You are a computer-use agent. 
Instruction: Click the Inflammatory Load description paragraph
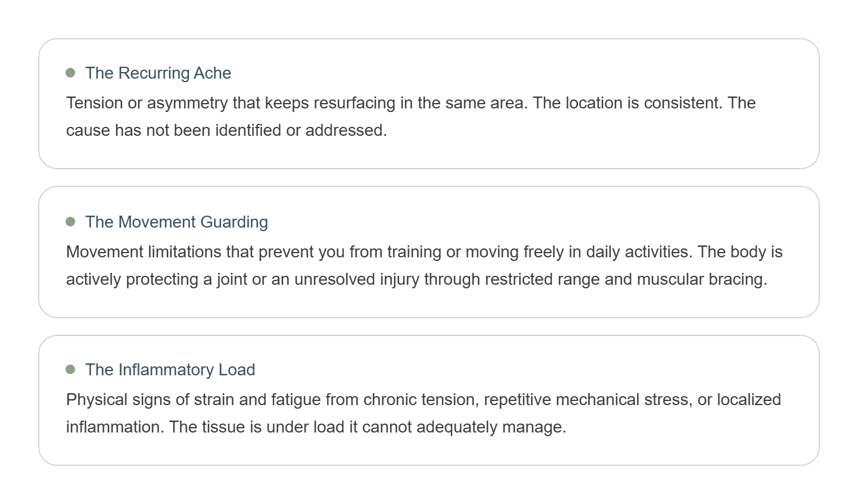coord(424,413)
